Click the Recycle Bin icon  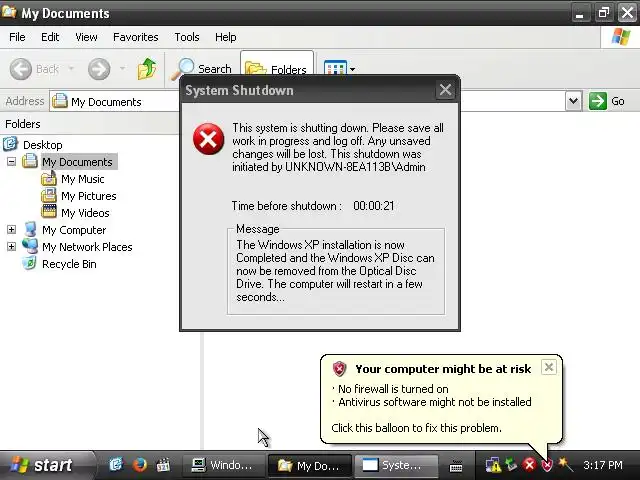click(x=30, y=263)
